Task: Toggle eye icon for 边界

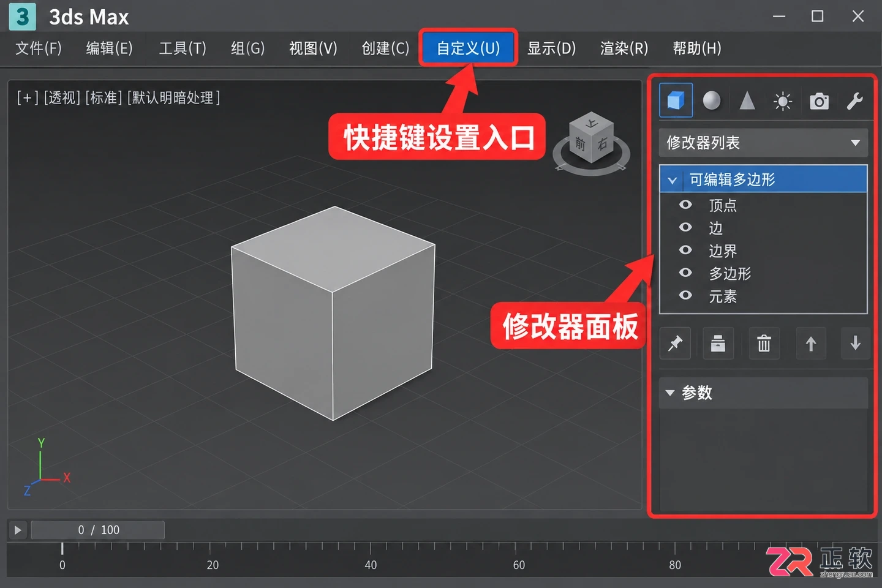Action: click(685, 250)
